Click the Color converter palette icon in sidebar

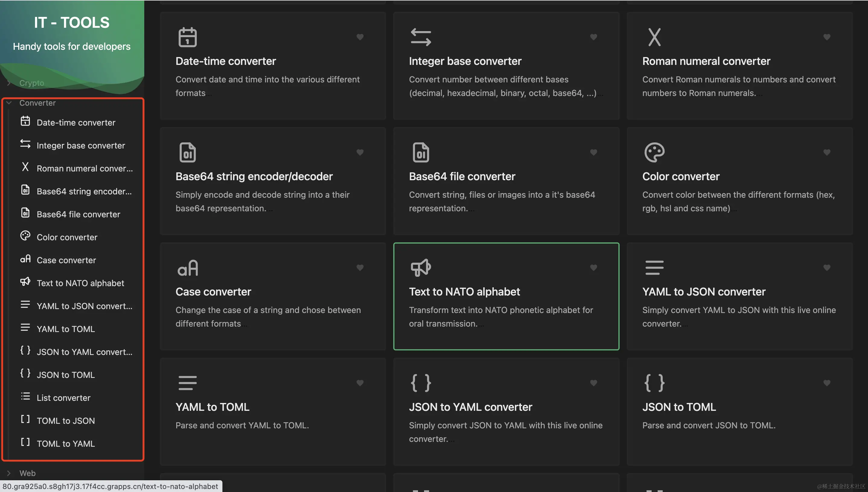pyautogui.click(x=25, y=236)
